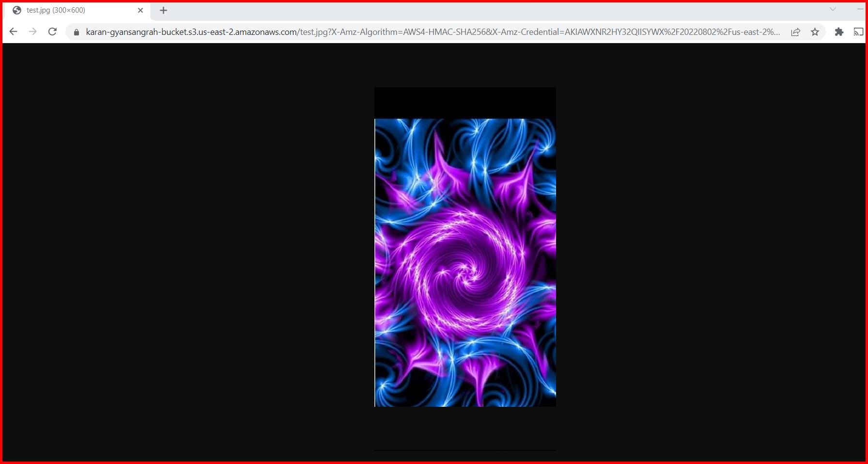Close the test.jpg tab

point(140,10)
